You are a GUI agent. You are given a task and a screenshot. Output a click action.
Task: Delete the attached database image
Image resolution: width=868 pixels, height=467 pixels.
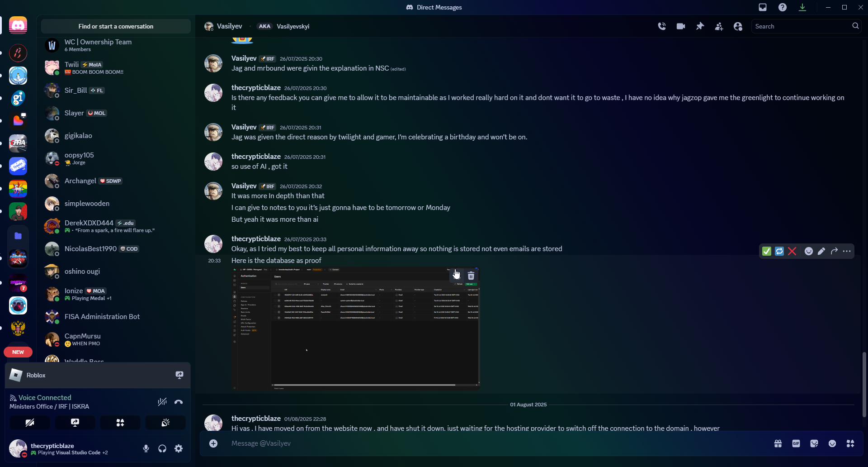(471, 276)
